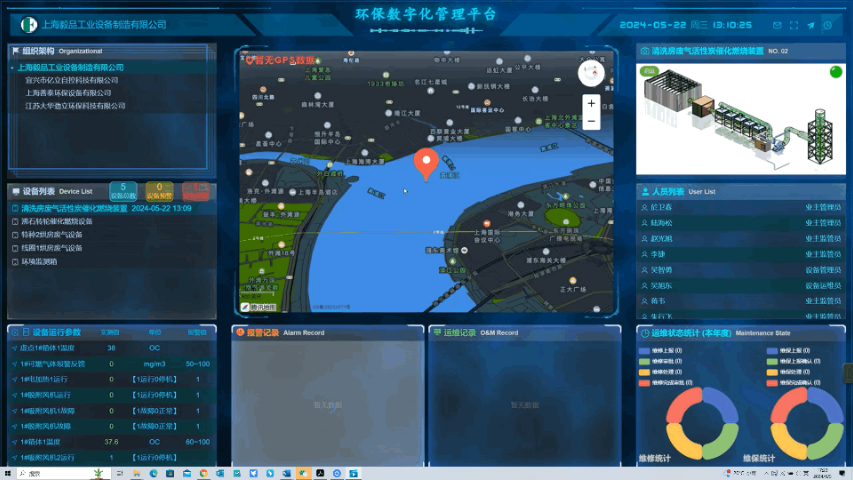Collapse the 上海毅品工业设备制造有限公司 tree node

[x=12, y=68]
